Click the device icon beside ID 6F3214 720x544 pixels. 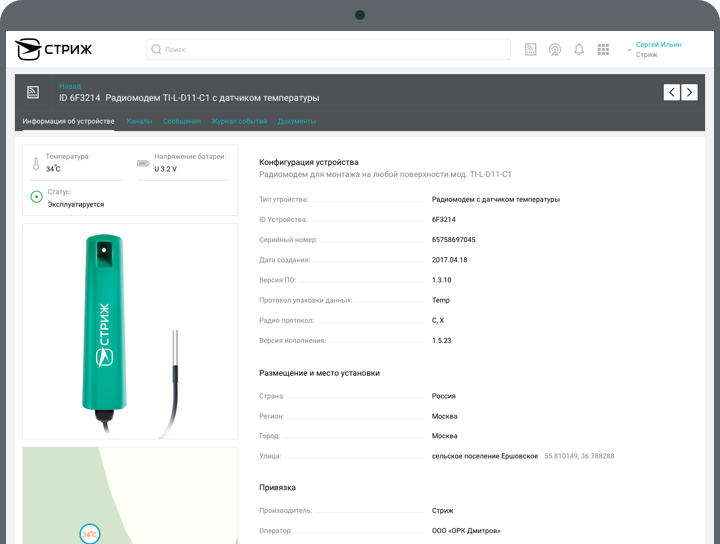(33, 92)
